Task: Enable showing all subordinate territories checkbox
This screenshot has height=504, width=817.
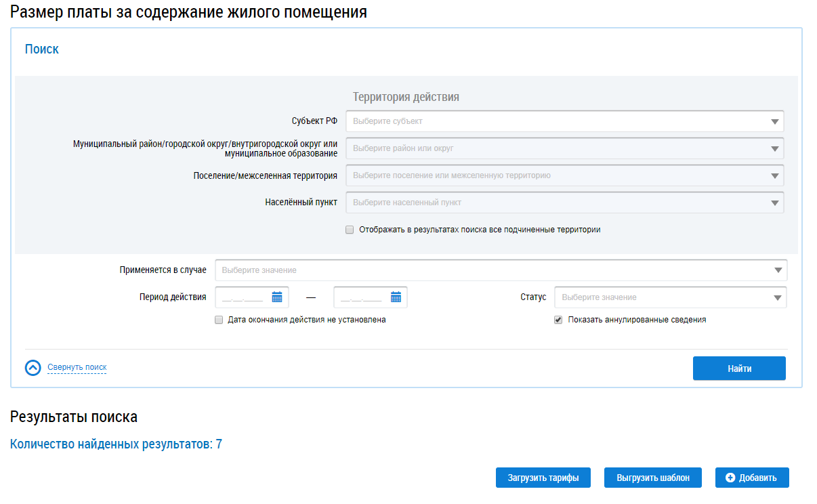Action: pos(350,230)
